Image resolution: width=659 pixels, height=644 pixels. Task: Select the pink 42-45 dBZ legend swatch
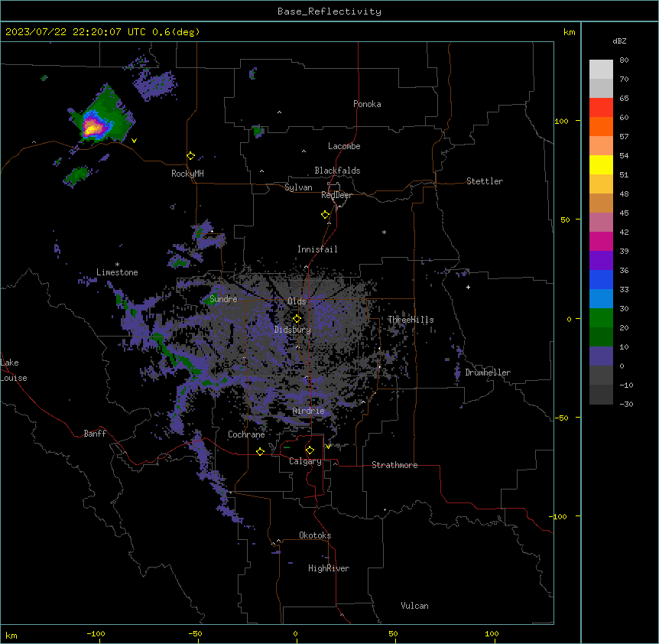point(601,223)
